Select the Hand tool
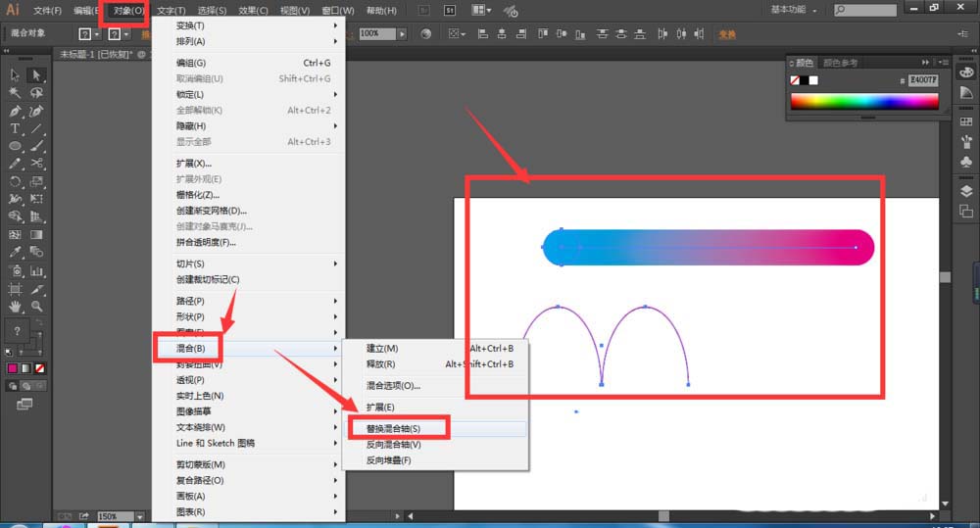 (x=16, y=307)
